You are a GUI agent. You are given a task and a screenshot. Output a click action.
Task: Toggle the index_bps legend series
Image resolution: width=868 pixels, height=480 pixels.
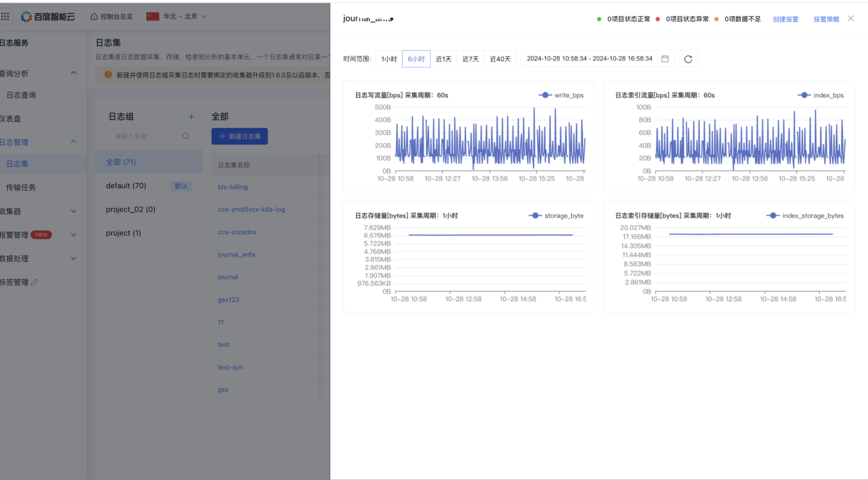(x=821, y=95)
